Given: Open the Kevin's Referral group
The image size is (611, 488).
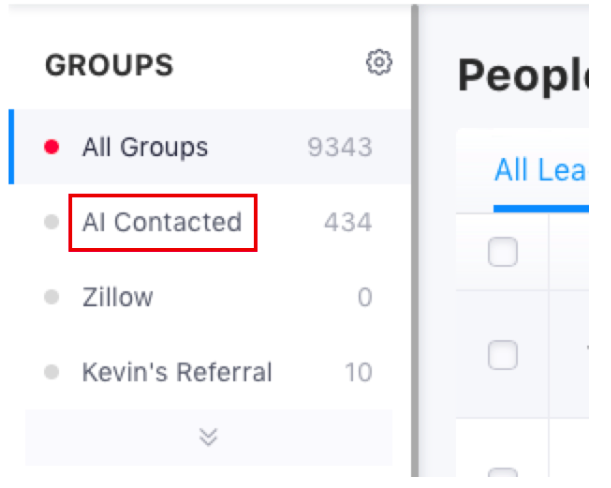Looking at the screenshot, I should point(177,372).
